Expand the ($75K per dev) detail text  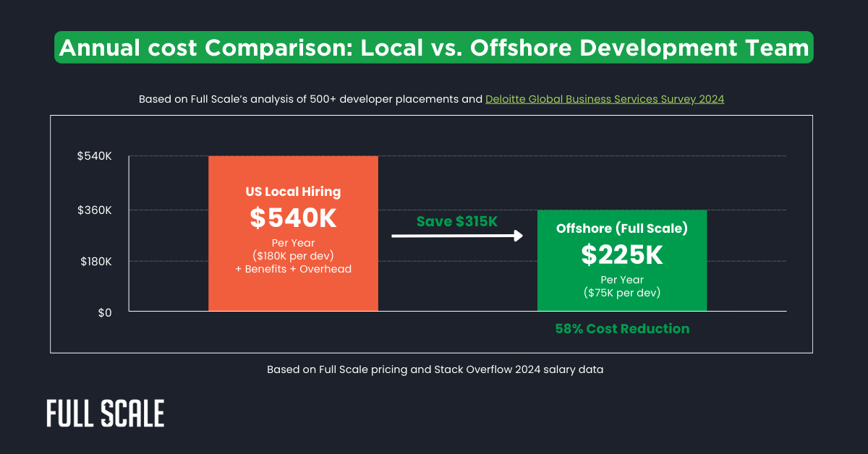click(x=622, y=293)
